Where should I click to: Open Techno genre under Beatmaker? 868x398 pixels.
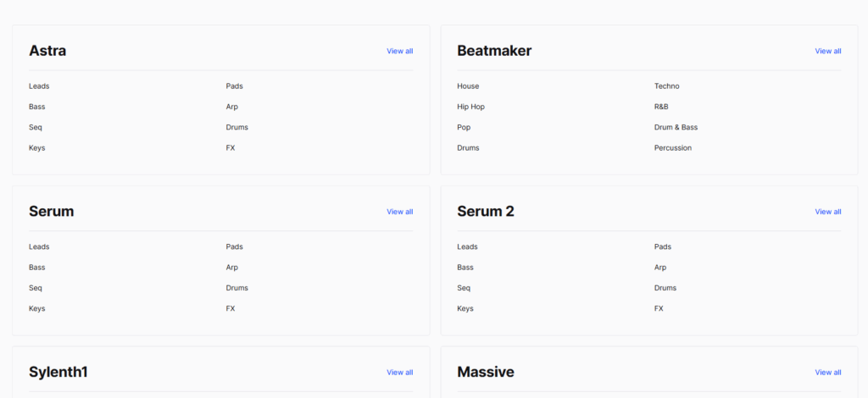(x=666, y=86)
